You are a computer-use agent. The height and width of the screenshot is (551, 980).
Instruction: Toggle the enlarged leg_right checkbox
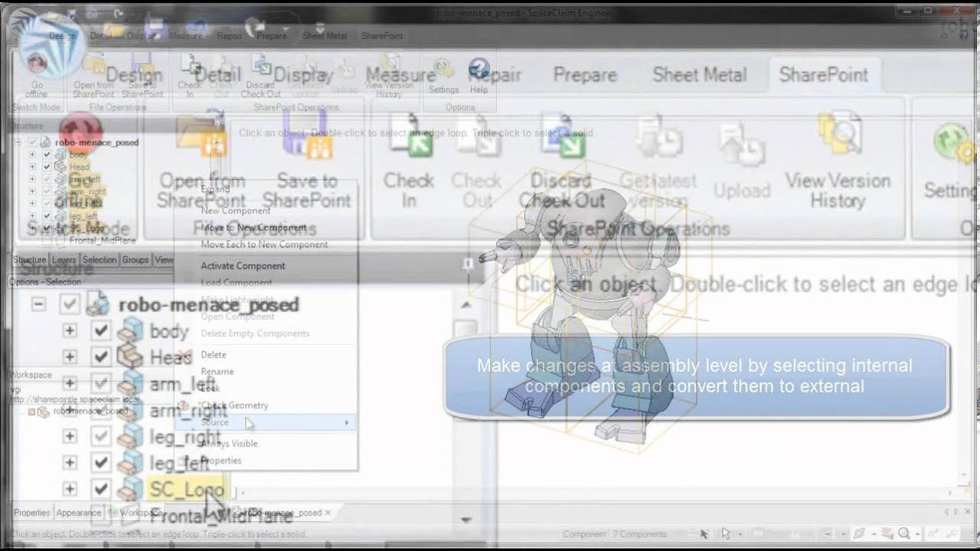pyautogui.click(x=100, y=436)
